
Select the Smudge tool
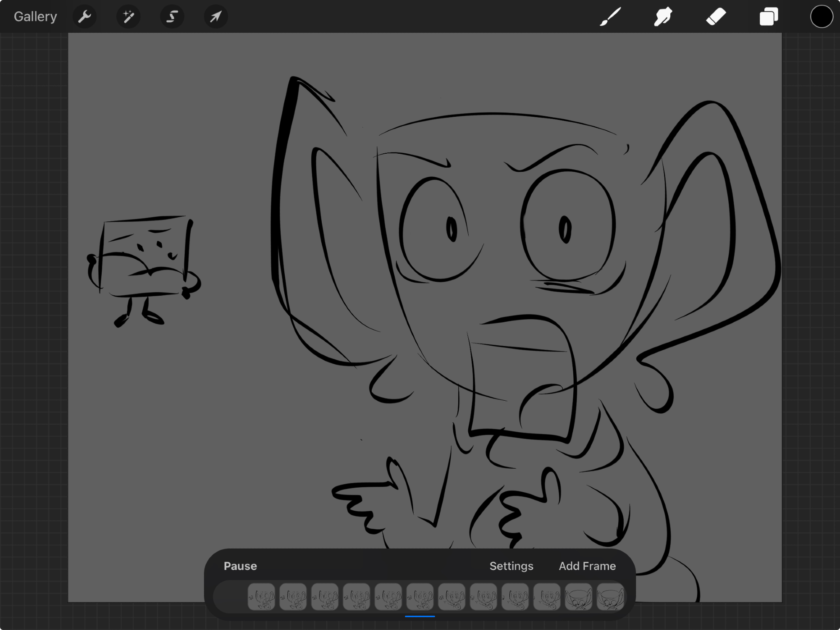[663, 17]
